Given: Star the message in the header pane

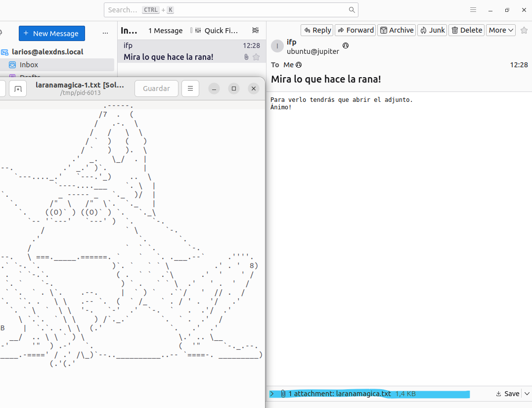Looking at the screenshot, I should [x=524, y=30].
